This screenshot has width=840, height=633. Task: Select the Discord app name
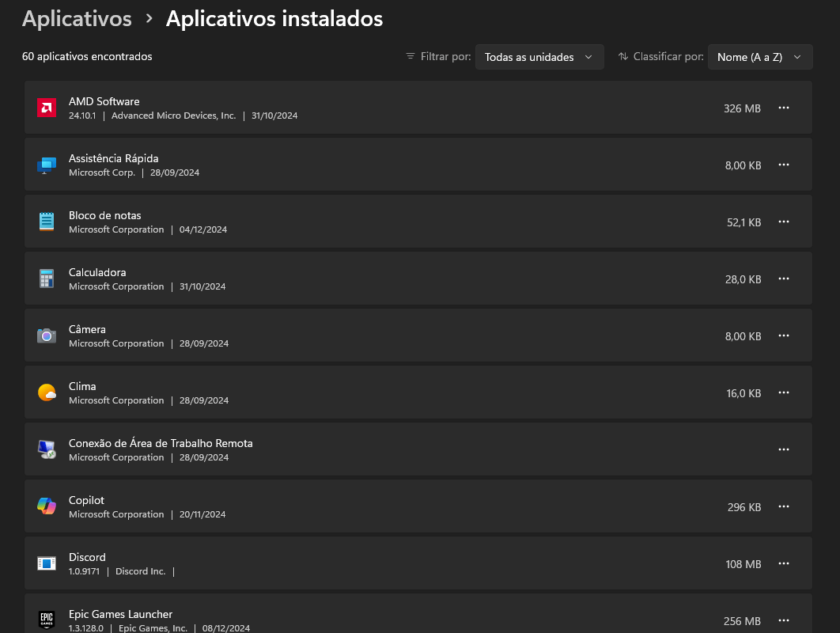click(87, 557)
